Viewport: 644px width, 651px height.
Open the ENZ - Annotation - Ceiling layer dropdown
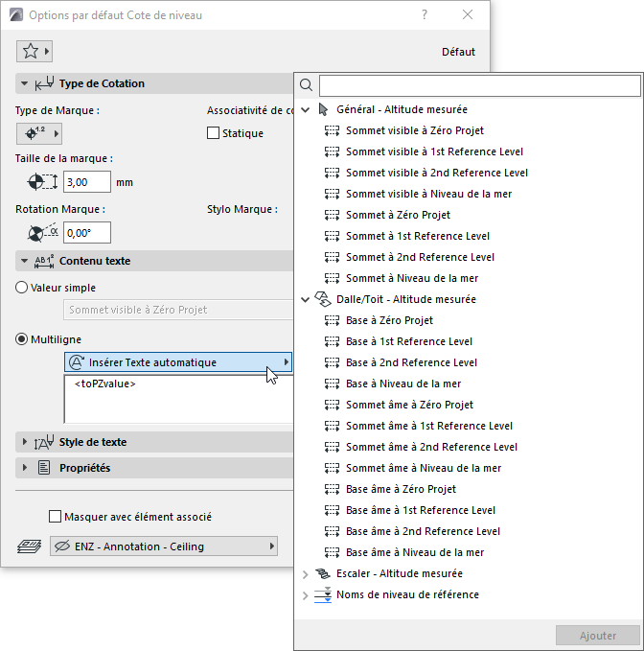(x=164, y=546)
